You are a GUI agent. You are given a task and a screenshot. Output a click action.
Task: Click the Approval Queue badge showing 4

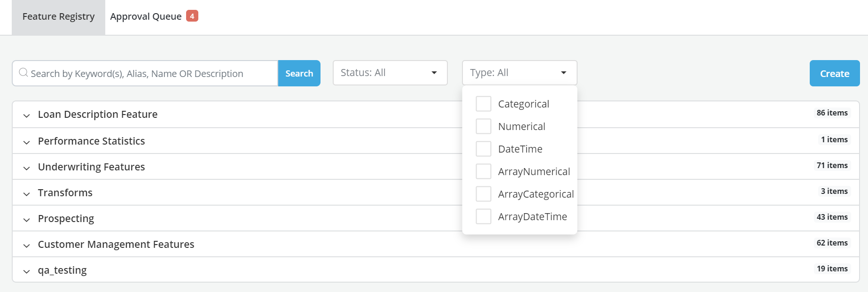coord(192,16)
